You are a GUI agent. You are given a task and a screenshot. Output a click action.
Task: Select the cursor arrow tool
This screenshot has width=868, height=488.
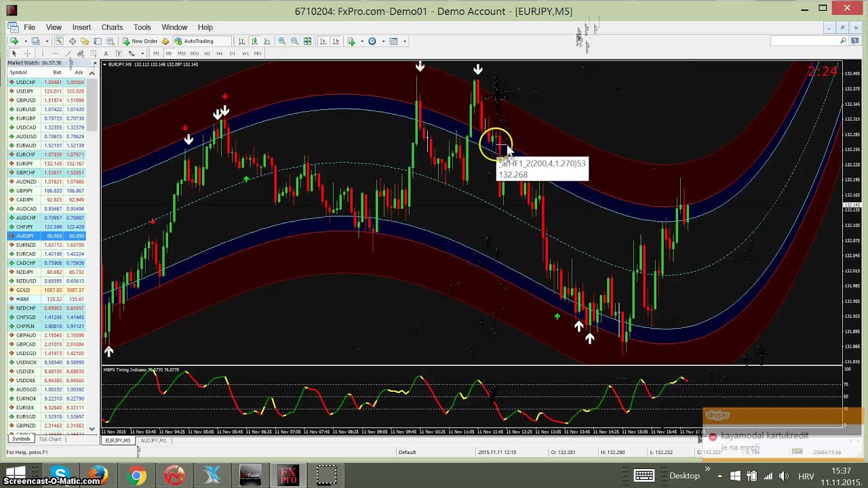pos(14,54)
